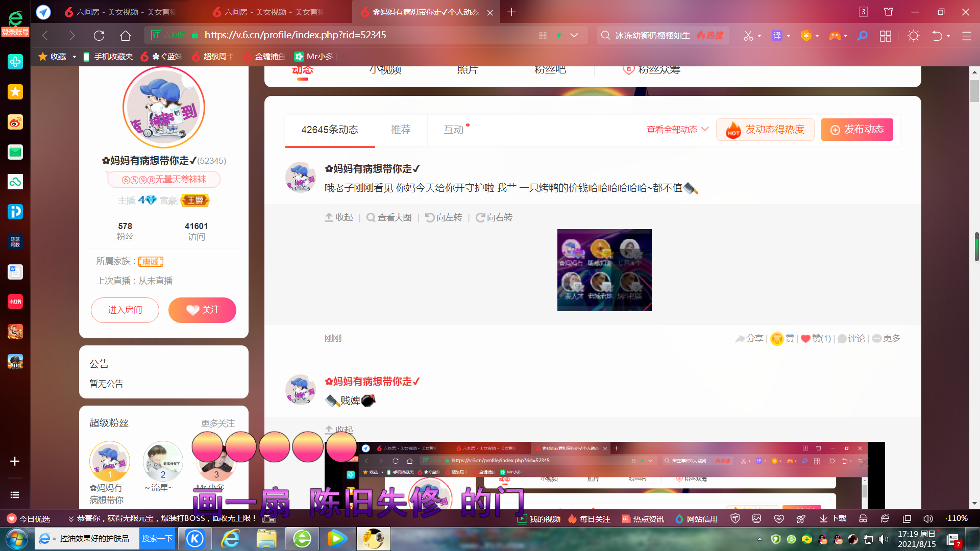Click the browser reload icon
The height and width of the screenshot is (551, 980).
pyautogui.click(x=99, y=35)
